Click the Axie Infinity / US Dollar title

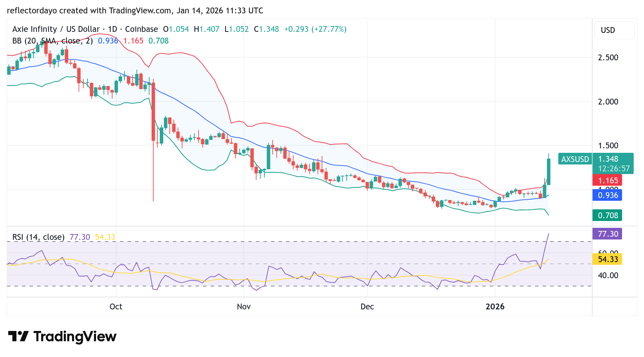coord(56,29)
